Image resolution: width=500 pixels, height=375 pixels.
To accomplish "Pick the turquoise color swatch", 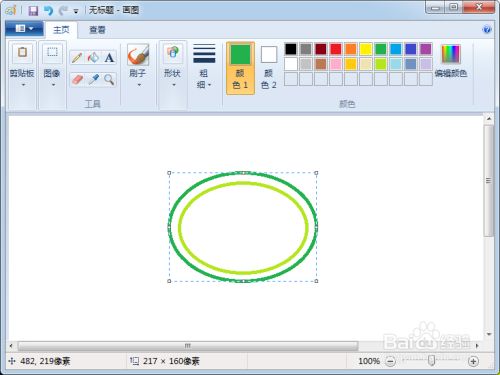I will coord(396,49).
